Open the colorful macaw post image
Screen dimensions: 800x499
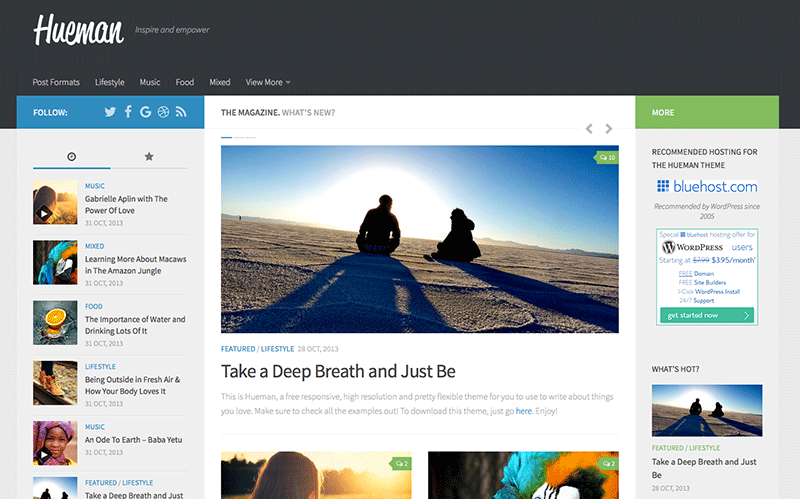point(523,475)
